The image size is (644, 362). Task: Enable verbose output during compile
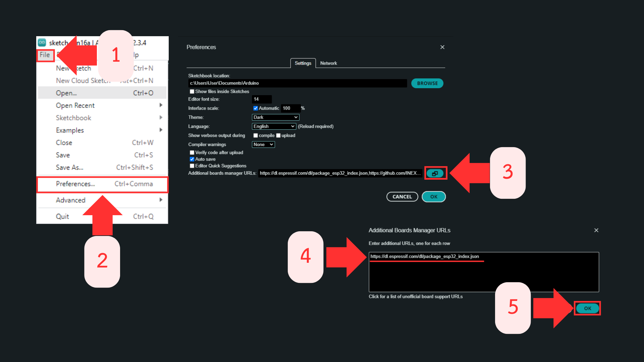(256, 135)
